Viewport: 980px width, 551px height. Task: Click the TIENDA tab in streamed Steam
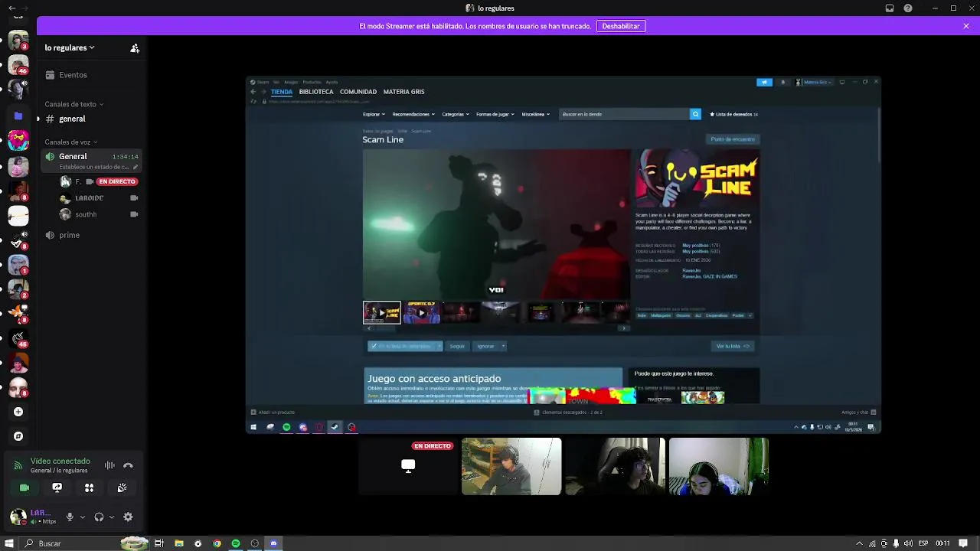pyautogui.click(x=282, y=92)
